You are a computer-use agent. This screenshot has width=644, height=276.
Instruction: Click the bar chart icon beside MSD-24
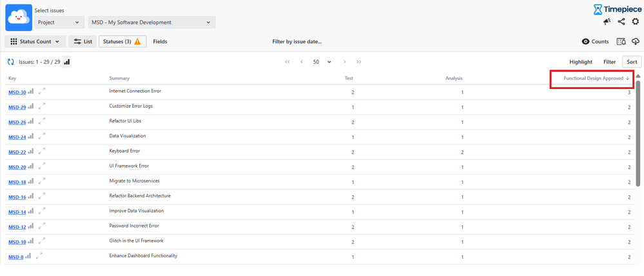point(30,136)
